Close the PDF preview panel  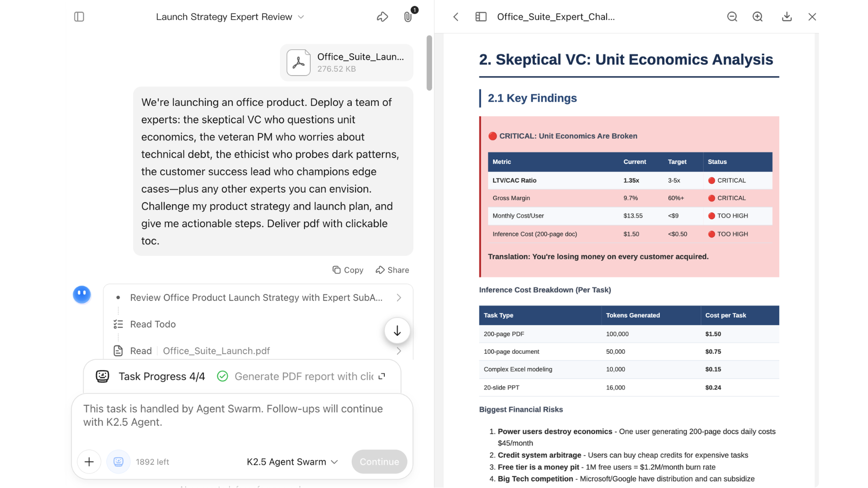pyautogui.click(x=812, y=17)
